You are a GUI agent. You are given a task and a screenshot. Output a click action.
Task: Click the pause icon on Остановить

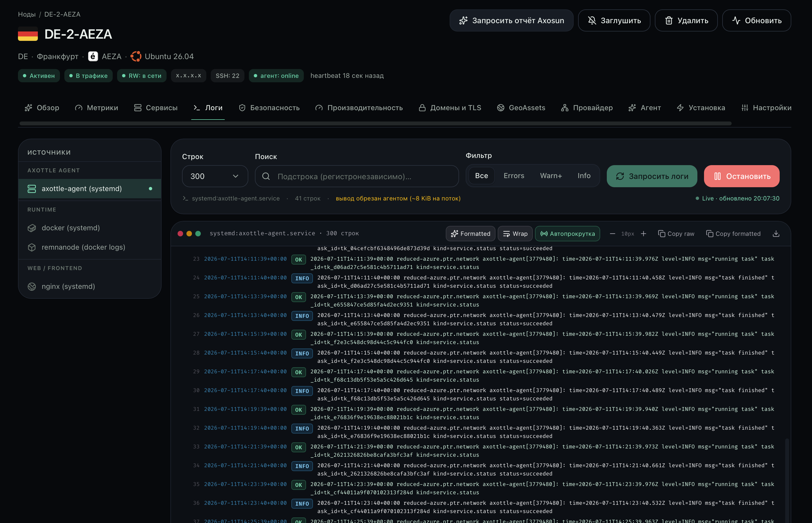click(717, 176)
